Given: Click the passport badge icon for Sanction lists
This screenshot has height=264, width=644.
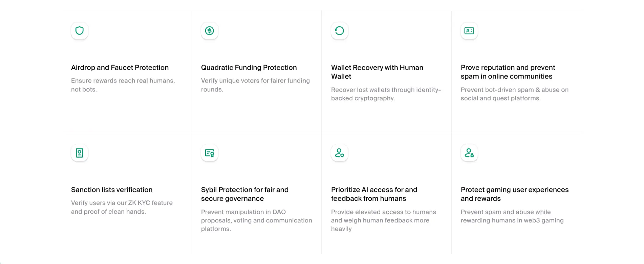Looking at the screenshot, I should point(80,153).
